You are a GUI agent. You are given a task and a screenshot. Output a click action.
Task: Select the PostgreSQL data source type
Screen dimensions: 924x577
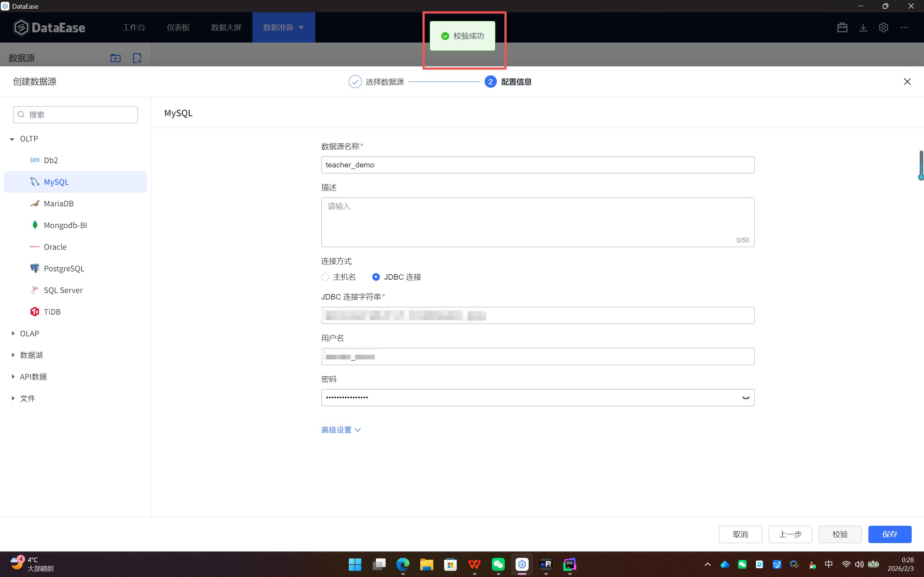(64, 268)
